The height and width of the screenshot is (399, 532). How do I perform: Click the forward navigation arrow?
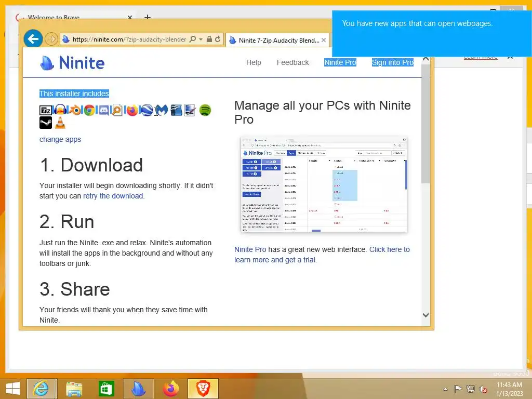[51, 39]
